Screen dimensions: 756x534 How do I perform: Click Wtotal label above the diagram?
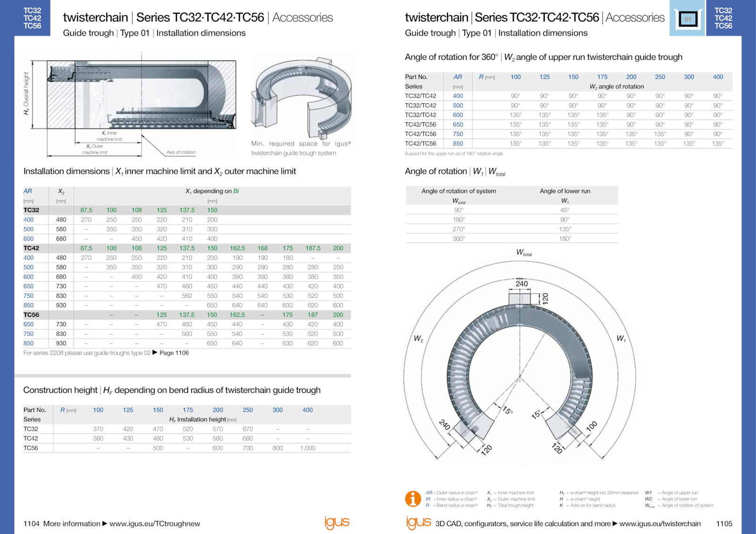pyautogui.click(x=524, y=253)
